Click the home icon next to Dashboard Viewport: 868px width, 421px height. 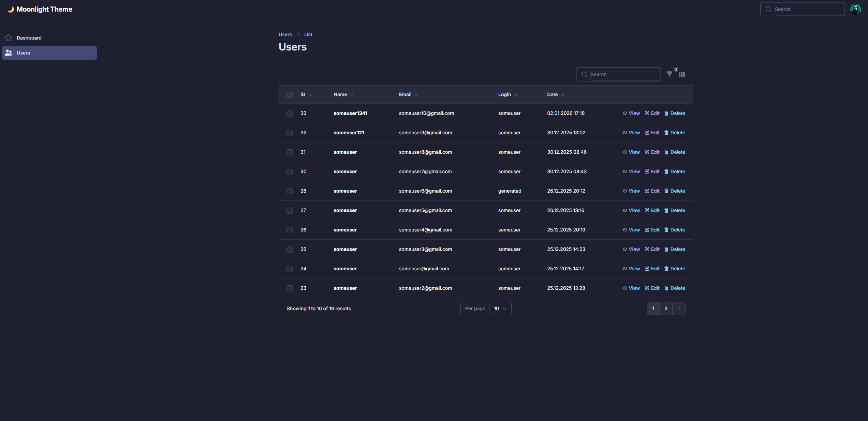coord(9,37)
